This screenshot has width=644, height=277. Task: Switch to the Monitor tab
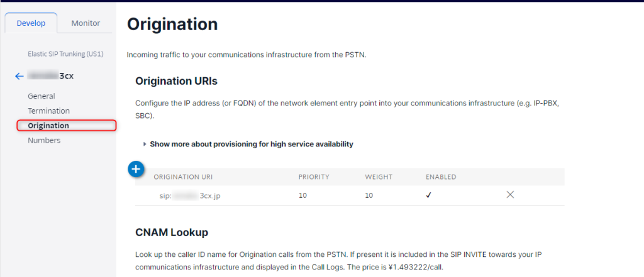[86, 23]
